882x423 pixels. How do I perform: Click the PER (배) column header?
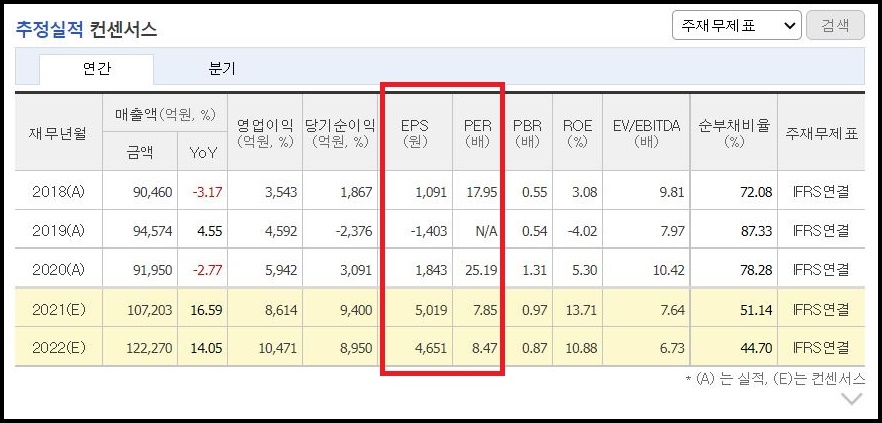tap(478, 133)
